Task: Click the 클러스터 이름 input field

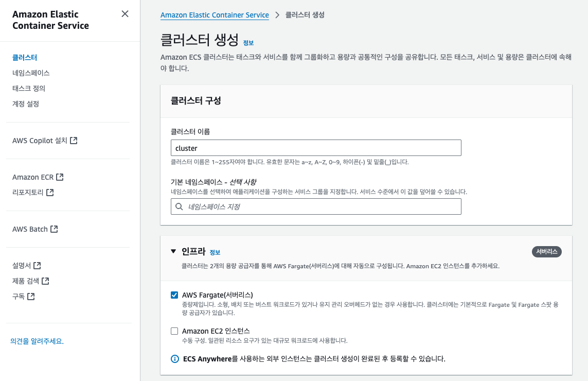Action: coord(316,148)
